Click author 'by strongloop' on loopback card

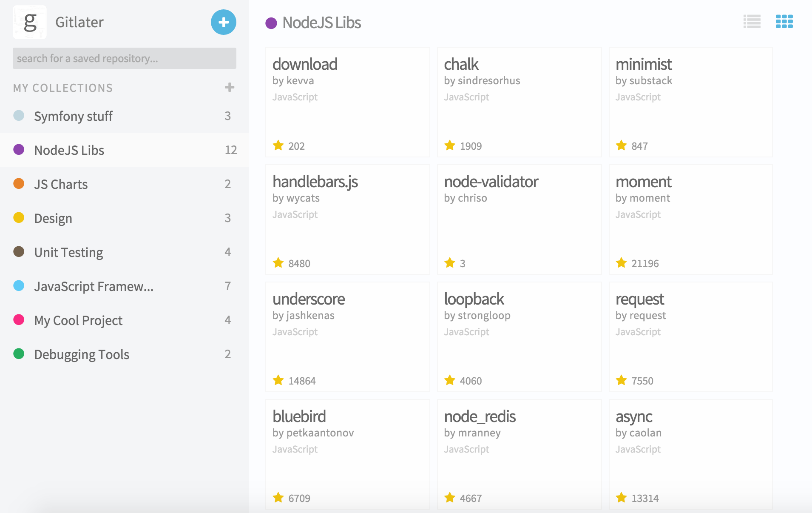click(x=477, y=316)
